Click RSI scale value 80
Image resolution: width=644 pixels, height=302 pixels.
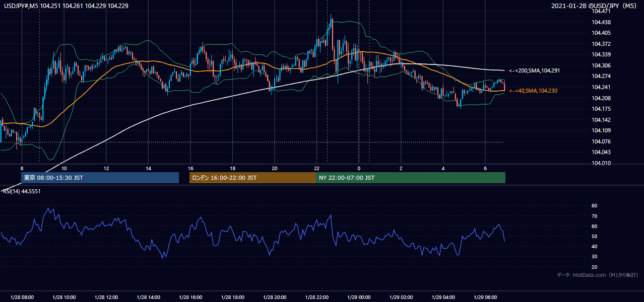[x=594, y=206]
